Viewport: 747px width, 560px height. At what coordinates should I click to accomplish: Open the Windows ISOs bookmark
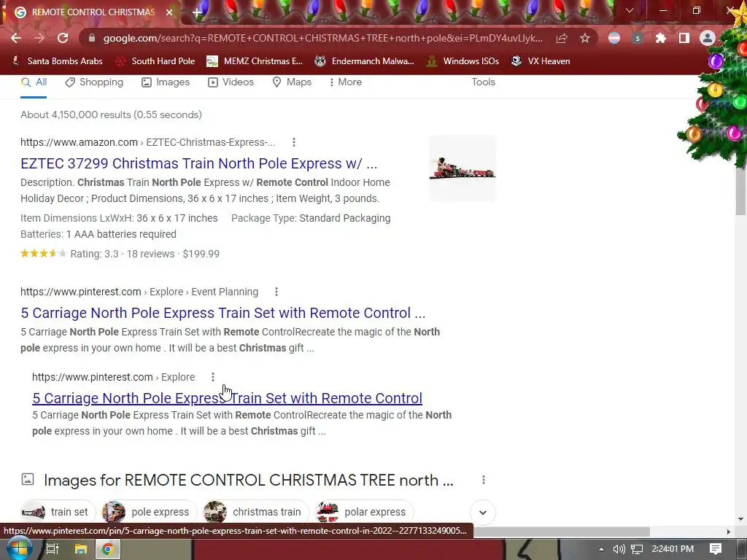(x=462, y=61)
